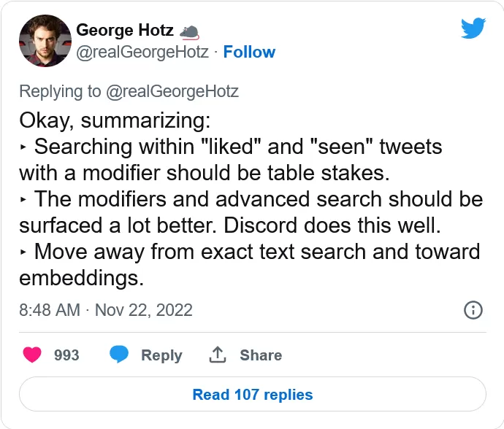Click the bullet about embeddings
The image size is (504, 429).
click(250, 265)
